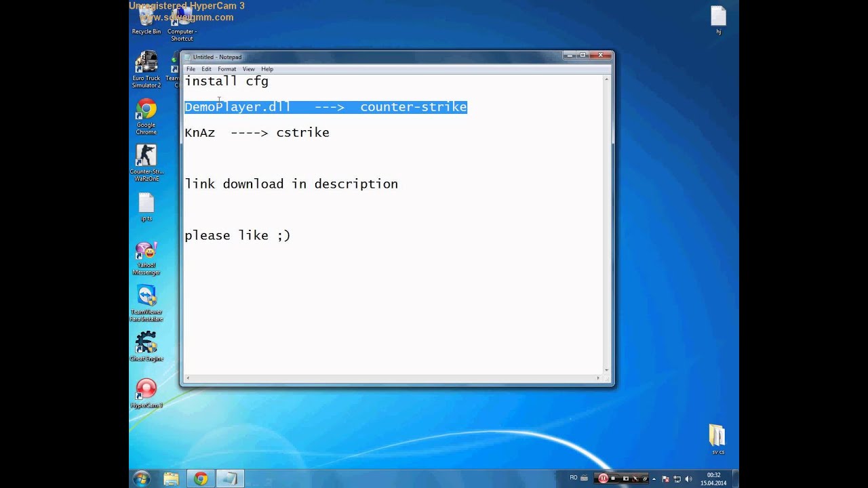The width and height of the screenshot is (868, 488).
Task: Open the clock showing 00:32
Action: [x=713, y=479]
